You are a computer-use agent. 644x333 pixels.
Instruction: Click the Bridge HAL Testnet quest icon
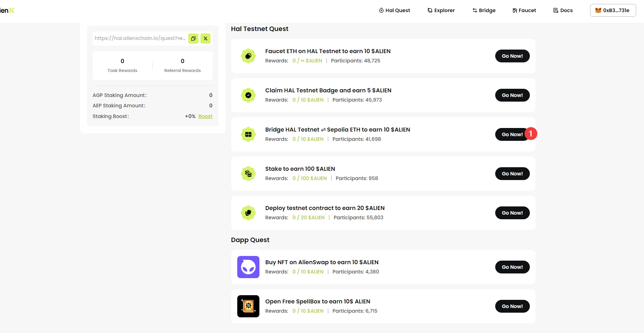pyautogui.click(x=248, y=134)
